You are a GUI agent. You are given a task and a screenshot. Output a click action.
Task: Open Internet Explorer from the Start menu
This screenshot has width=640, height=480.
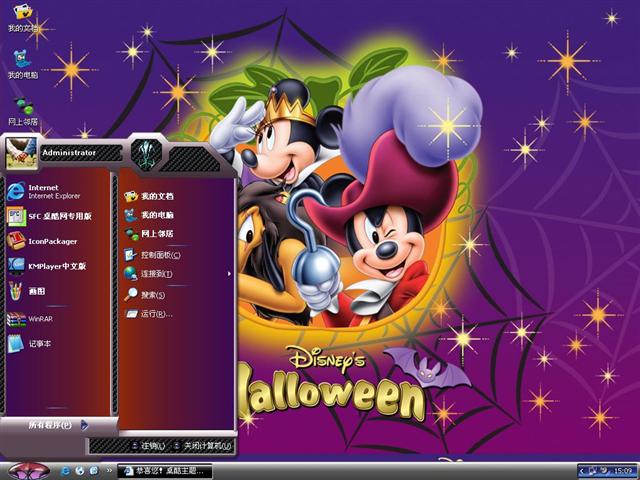[x=57, y=191]
